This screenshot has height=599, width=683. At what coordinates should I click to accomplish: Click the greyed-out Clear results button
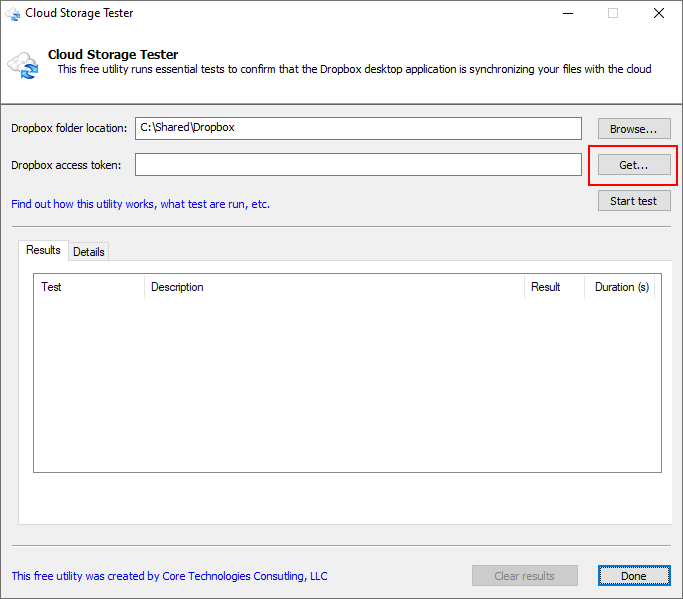point(524,576)
